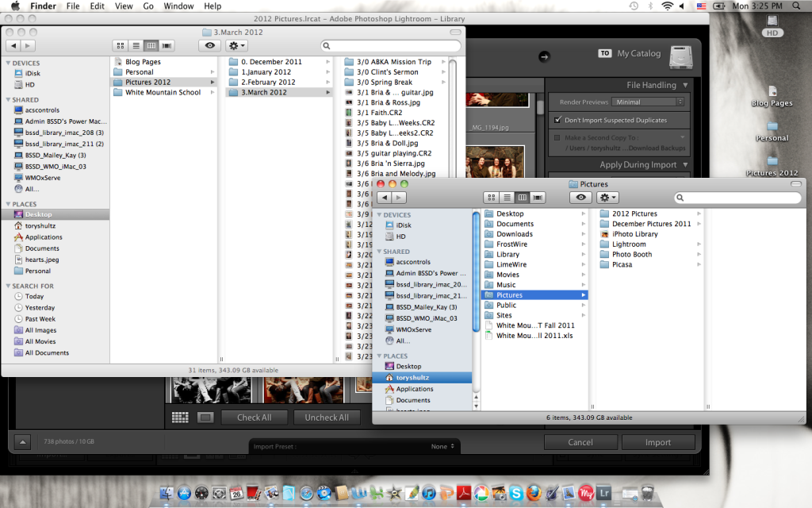Viewport: 812px width, 508px height.
Task: Click the search field in Pictures window
Action: 738,198
